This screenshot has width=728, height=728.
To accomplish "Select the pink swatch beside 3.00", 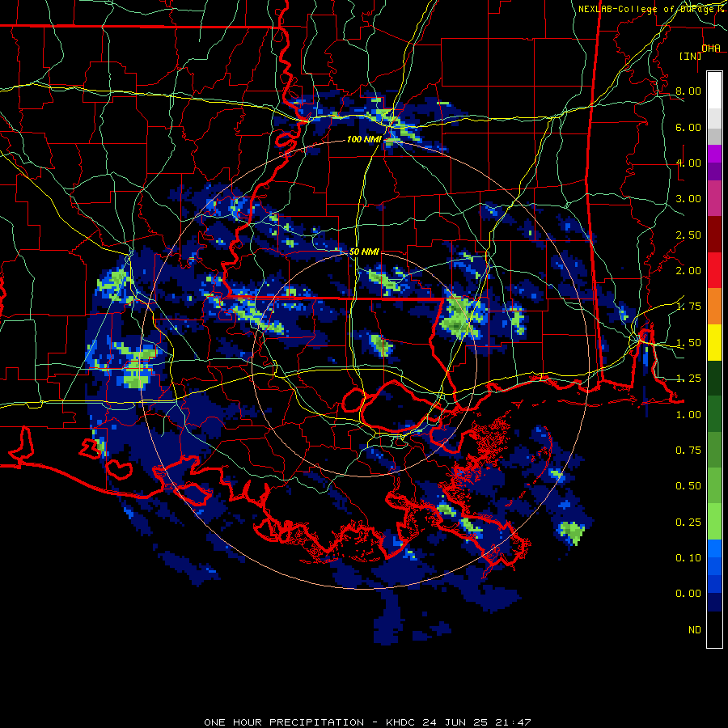I will pos(714,199).
